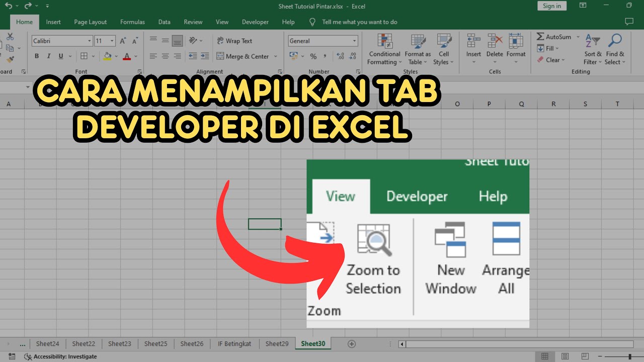
Task: Open the Clear eraser menu
Action: pyautogui.click(x=551, y=60)
